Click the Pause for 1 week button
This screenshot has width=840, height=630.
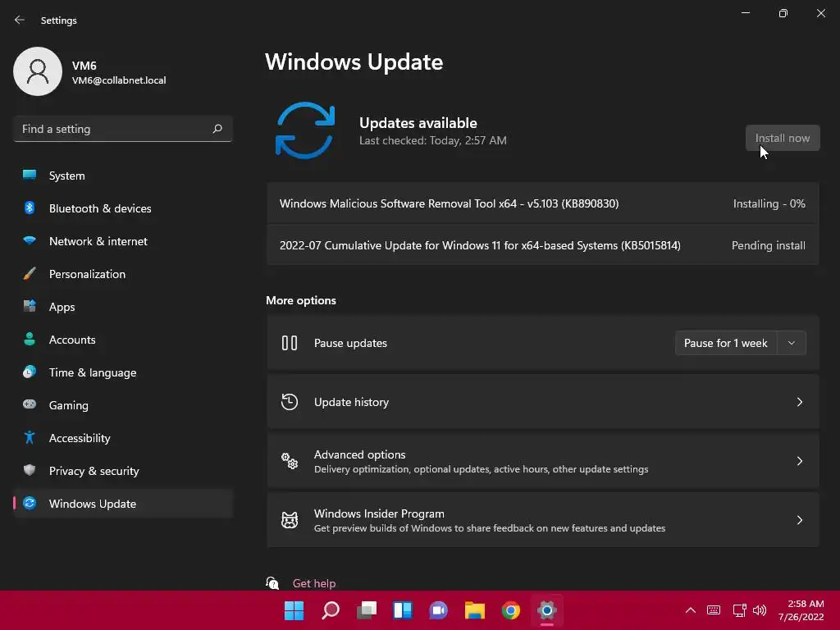(725, 343)
